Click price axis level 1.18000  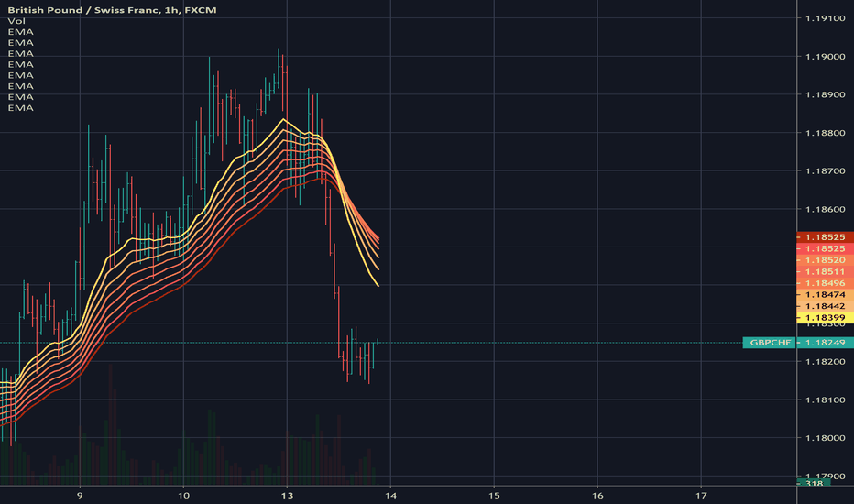[825, 438]
